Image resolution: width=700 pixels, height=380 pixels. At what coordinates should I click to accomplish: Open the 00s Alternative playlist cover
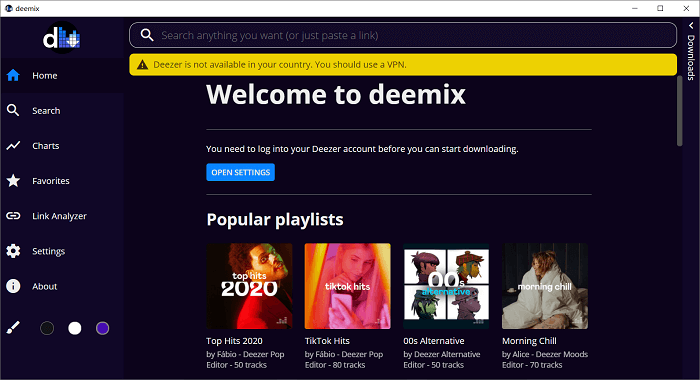[x=446, y=286]
